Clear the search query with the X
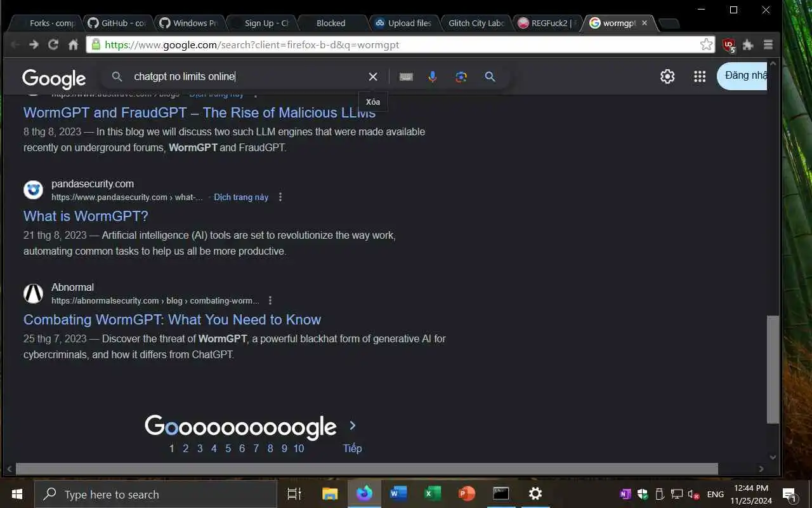 click(x=373, y=76)
